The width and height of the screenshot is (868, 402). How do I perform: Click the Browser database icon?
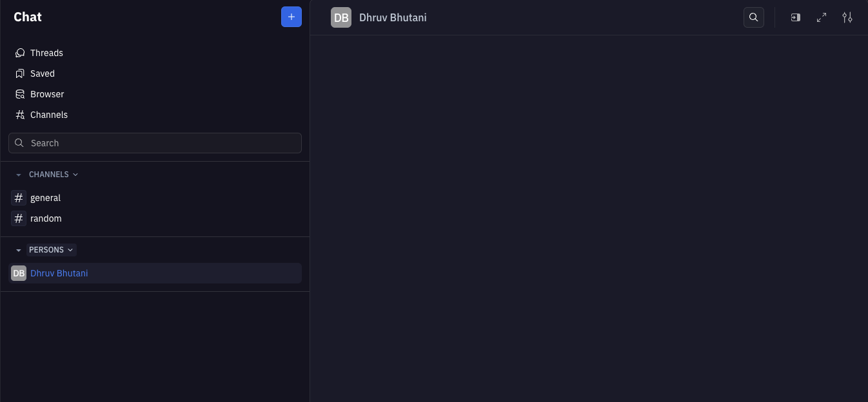coord(20,94)
